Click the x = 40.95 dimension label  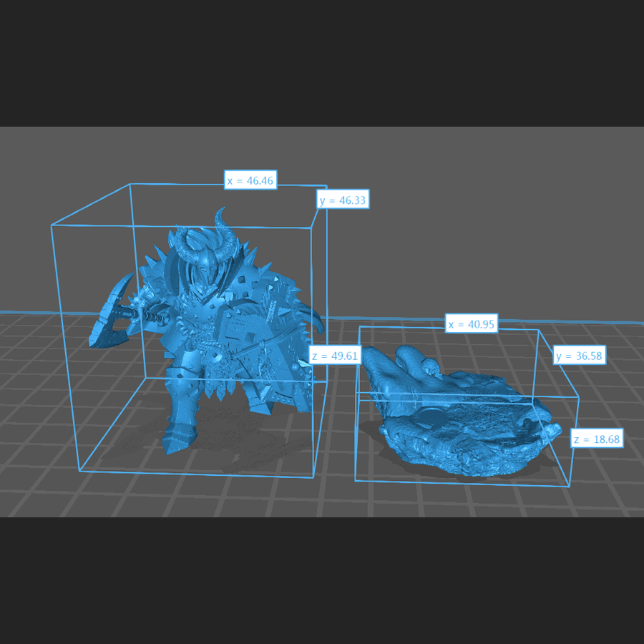pyautogui.click(x=471, y=324)
